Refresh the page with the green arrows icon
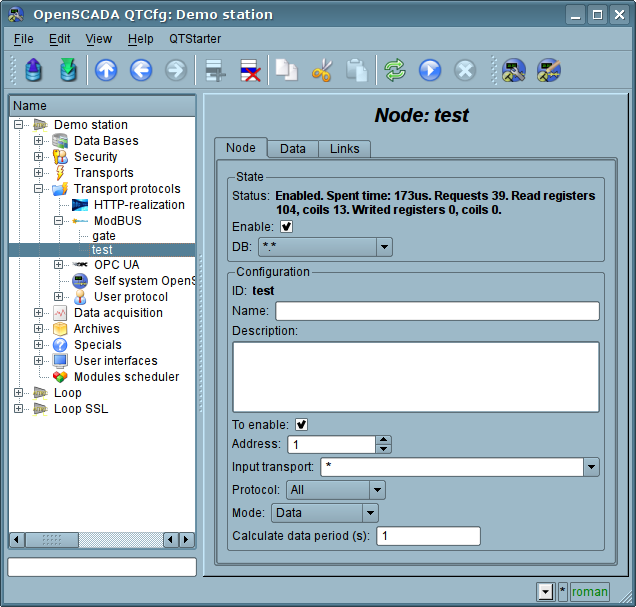The image size is (636, 607). [395, 70]
